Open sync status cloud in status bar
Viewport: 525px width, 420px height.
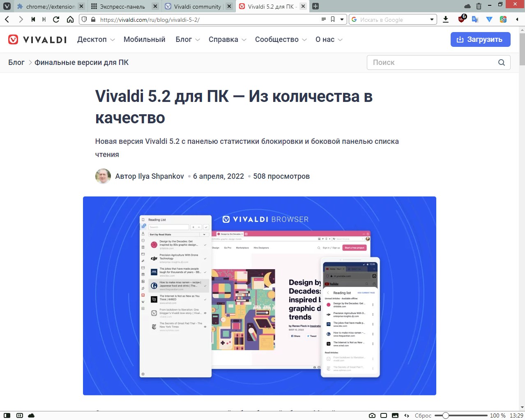tap(32, 415)
